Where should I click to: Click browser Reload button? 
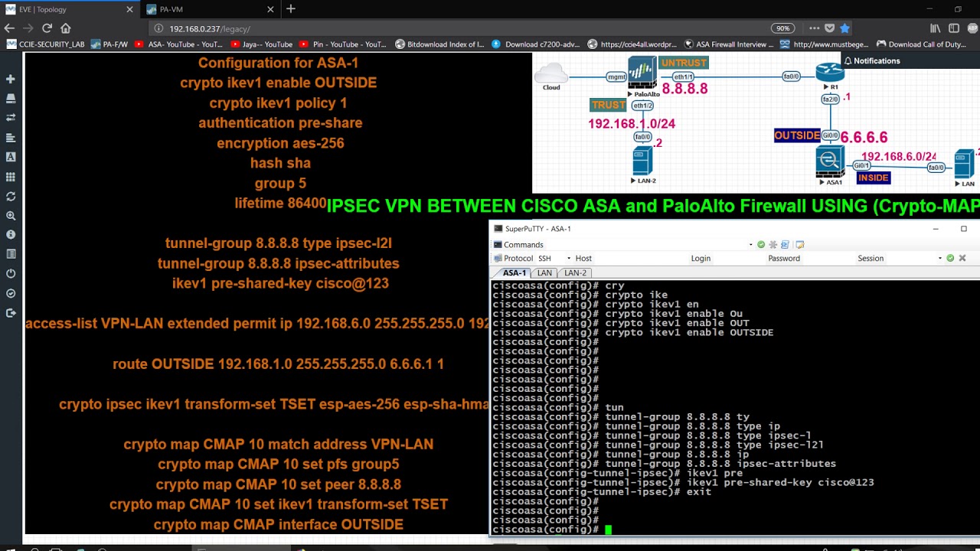(47, 28)
